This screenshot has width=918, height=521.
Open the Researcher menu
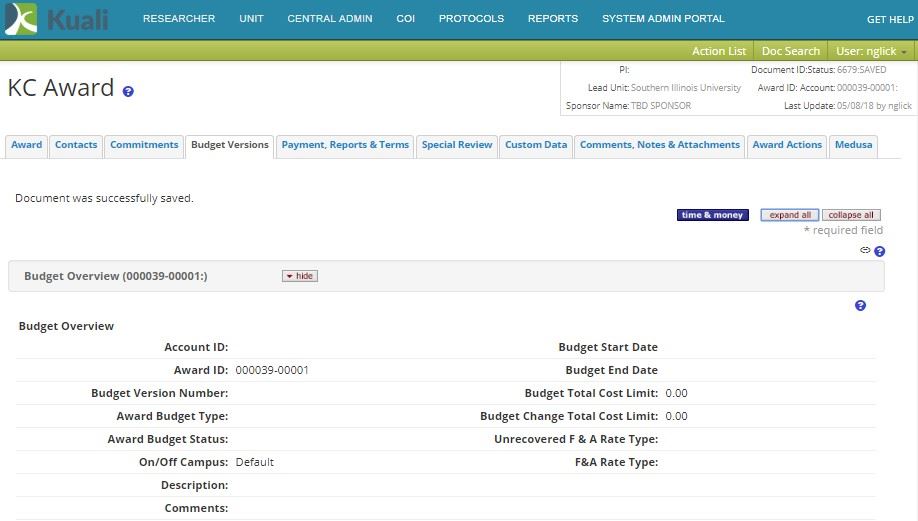pos(178,19)
